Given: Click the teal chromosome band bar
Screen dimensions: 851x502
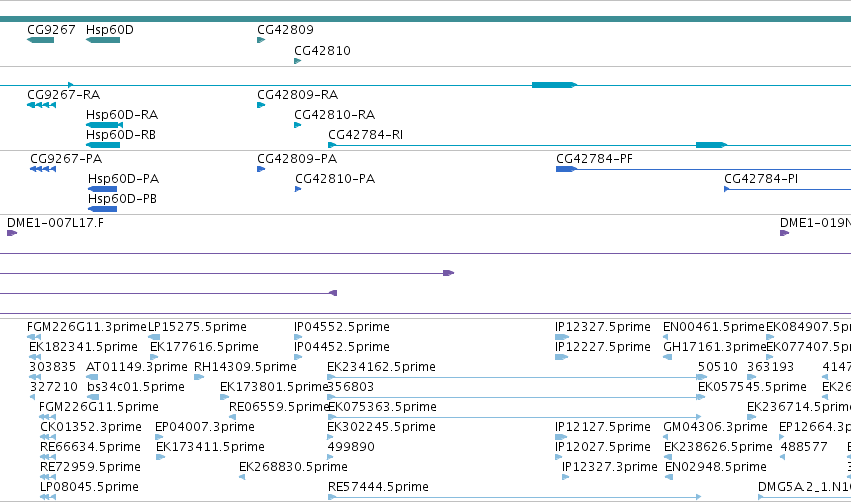Looking at the screenshot, I should (426, 19).
